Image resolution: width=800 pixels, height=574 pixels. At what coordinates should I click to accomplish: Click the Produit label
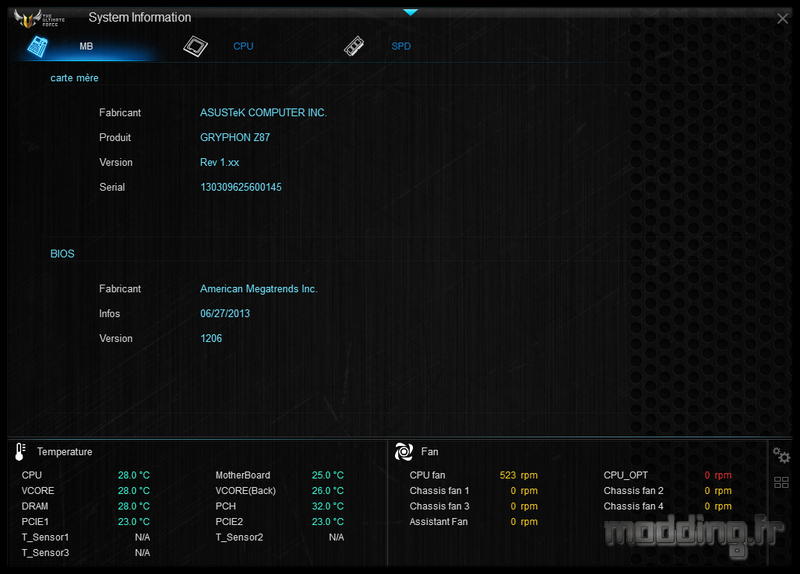(115, 138)
